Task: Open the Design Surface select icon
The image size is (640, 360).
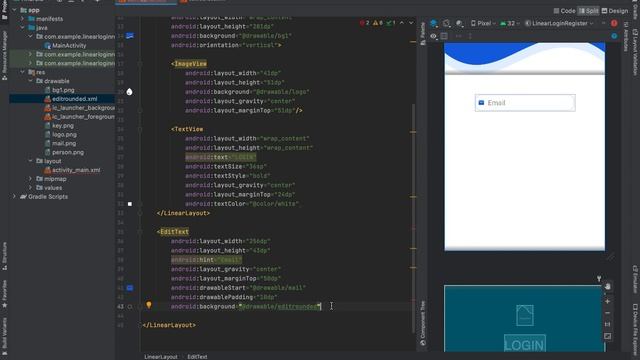Action: click(x=434, y=23)
